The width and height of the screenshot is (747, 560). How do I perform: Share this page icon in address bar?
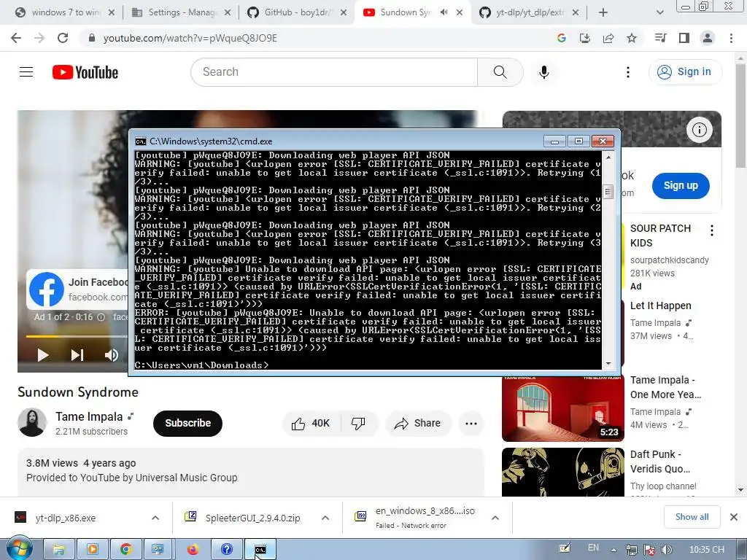608,38
